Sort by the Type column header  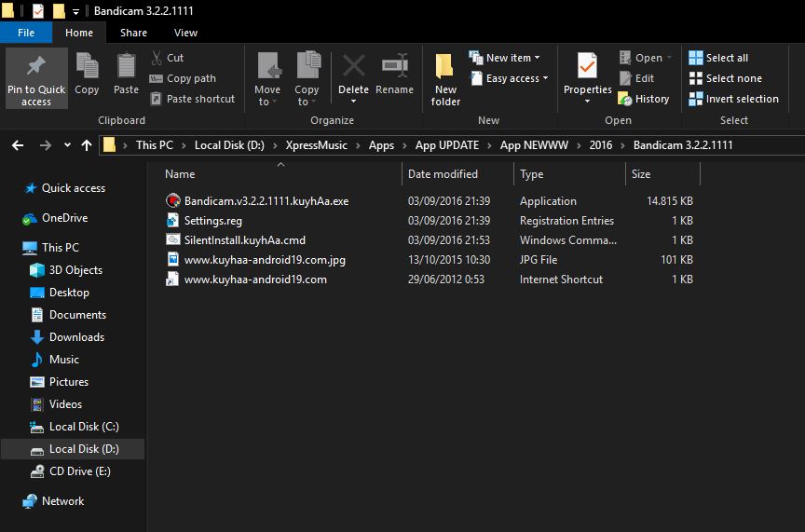pos(569,174)
